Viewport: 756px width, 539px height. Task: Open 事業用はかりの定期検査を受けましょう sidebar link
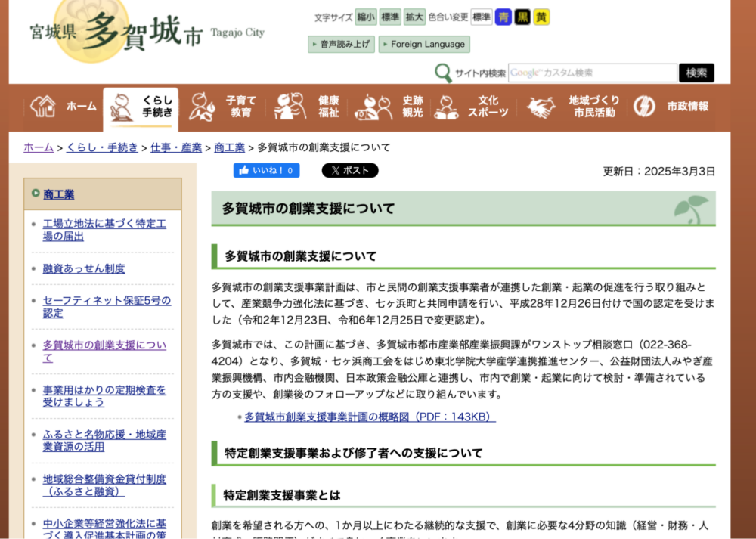[x=104, y=396]
